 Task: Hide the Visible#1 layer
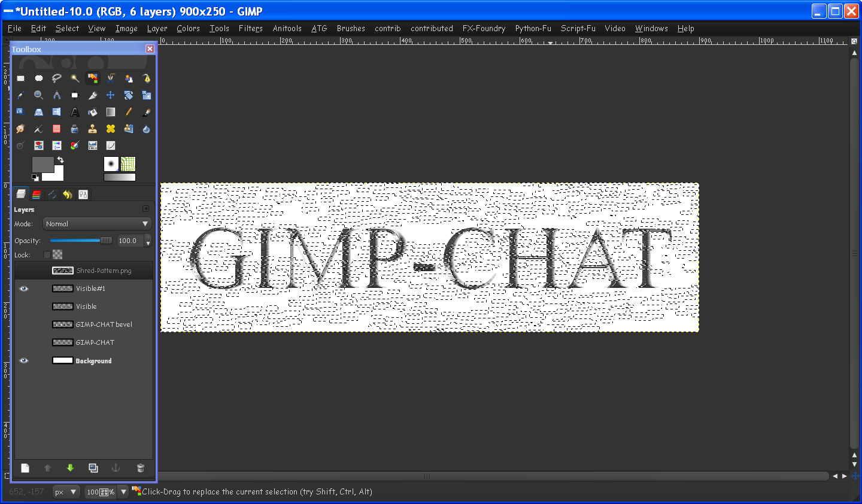24,289
